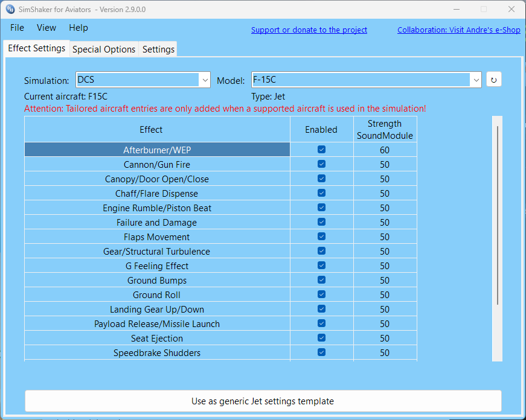Toggle Cannon/Gun Fire enabled checkbox
This screenshot has width=526, height=420.
[321, 164]
